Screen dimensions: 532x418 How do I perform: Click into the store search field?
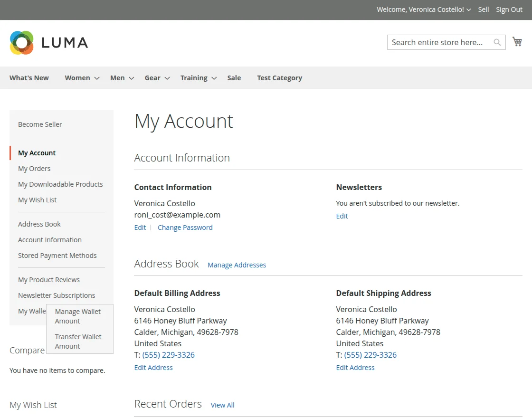(439, 42)
